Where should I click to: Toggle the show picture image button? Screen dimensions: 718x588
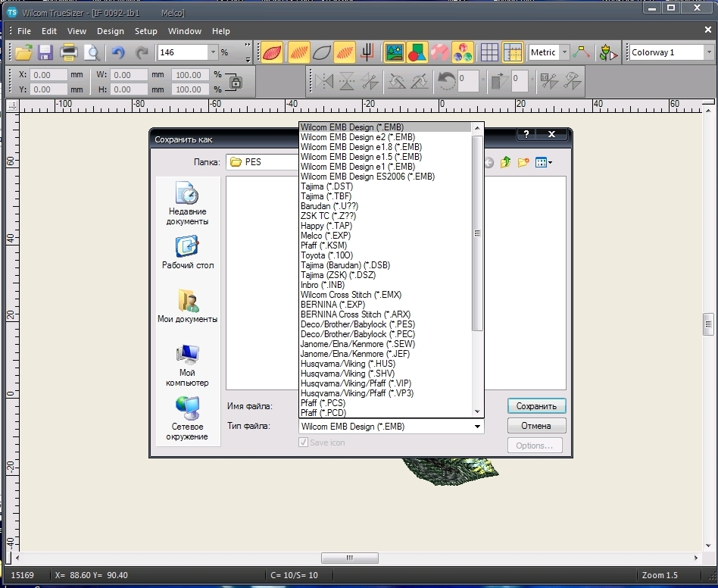point(394,52)
